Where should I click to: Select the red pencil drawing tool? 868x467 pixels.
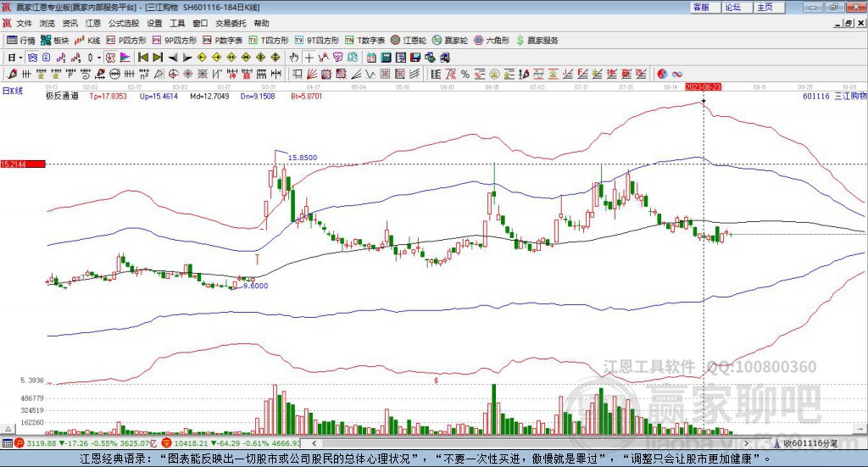coord(12,74)
